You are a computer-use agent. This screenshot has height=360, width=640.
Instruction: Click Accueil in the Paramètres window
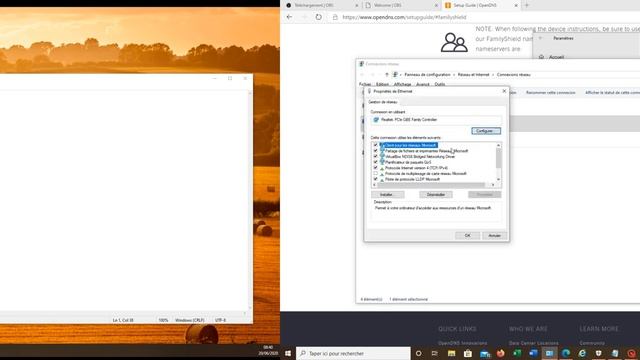[556, 57]
